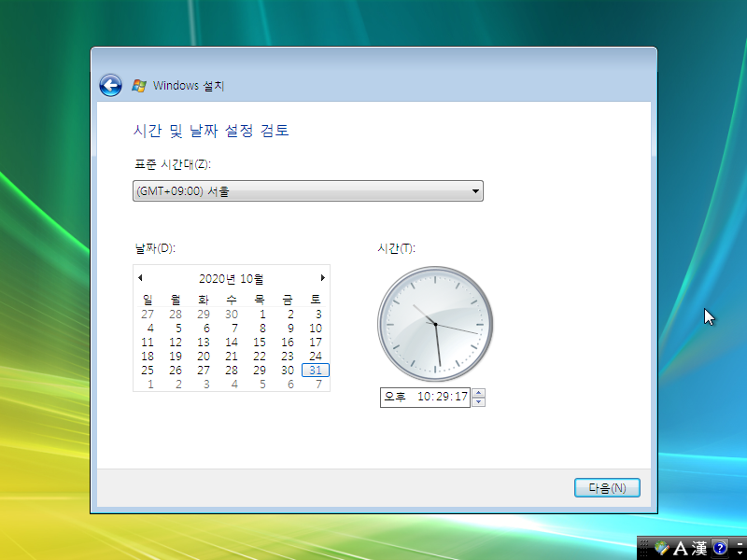Select grayed-out November 4 in the calendar

pos(234,385)
